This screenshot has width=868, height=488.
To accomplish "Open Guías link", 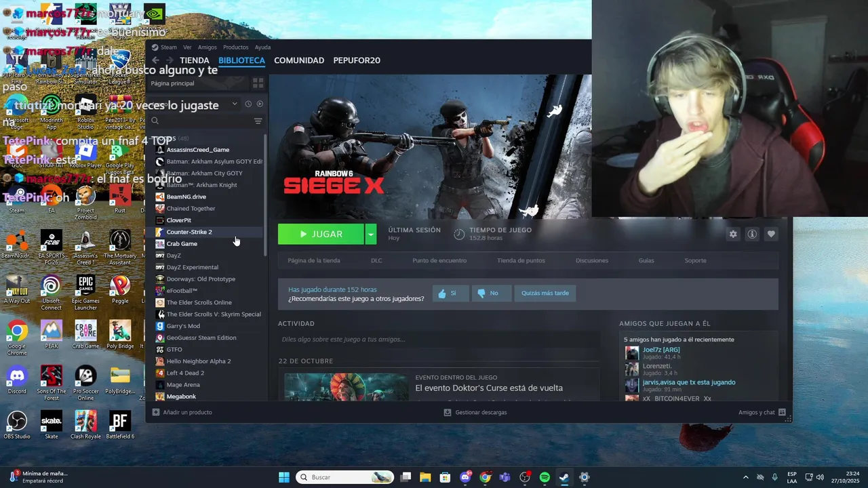I will pyautogui.click(x=646, y=260).
